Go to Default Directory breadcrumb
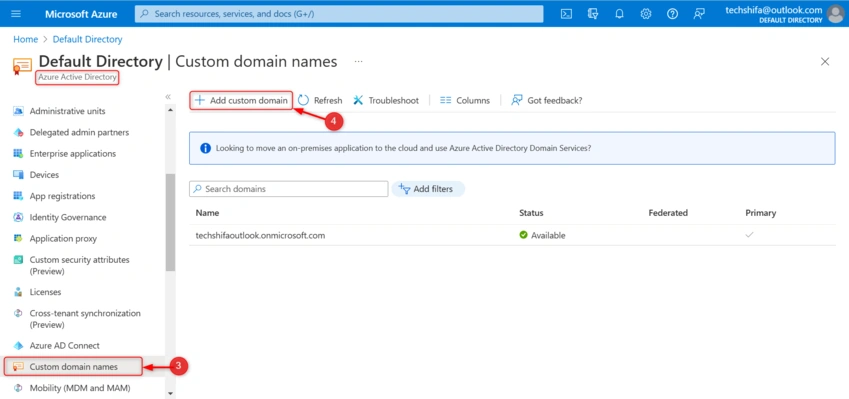 [87, 40]
